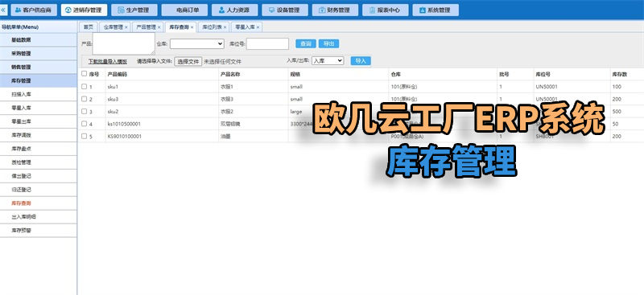Open 借出登记 in the sidebar

click(38, 176)
